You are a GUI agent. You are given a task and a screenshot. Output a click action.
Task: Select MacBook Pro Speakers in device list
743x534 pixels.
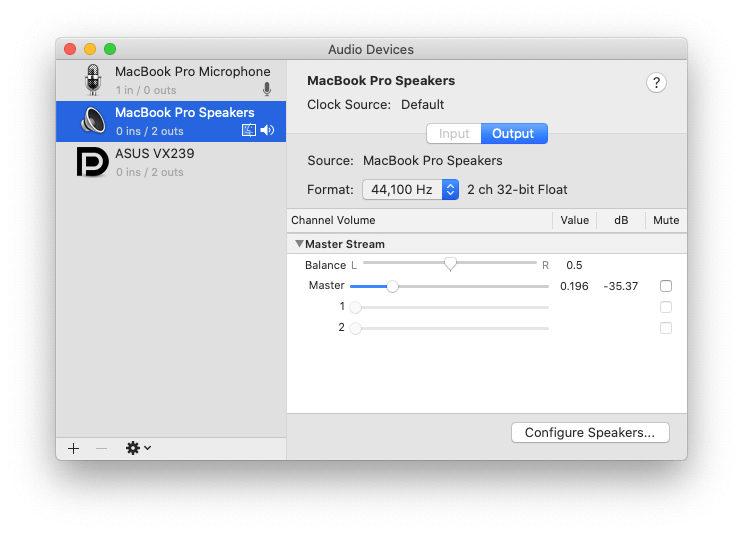(x=171, y=121)
